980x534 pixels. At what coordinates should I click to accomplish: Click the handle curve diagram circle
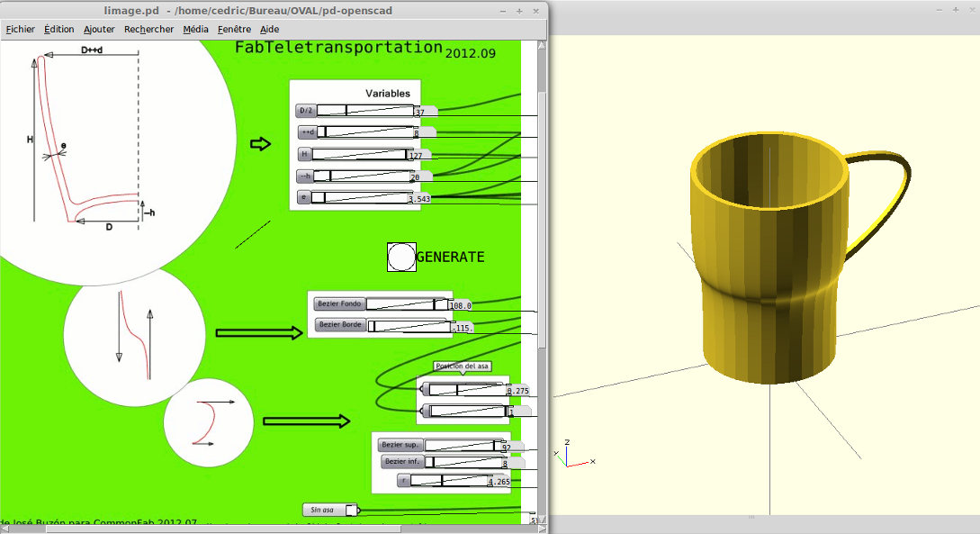tap(208, 421)
